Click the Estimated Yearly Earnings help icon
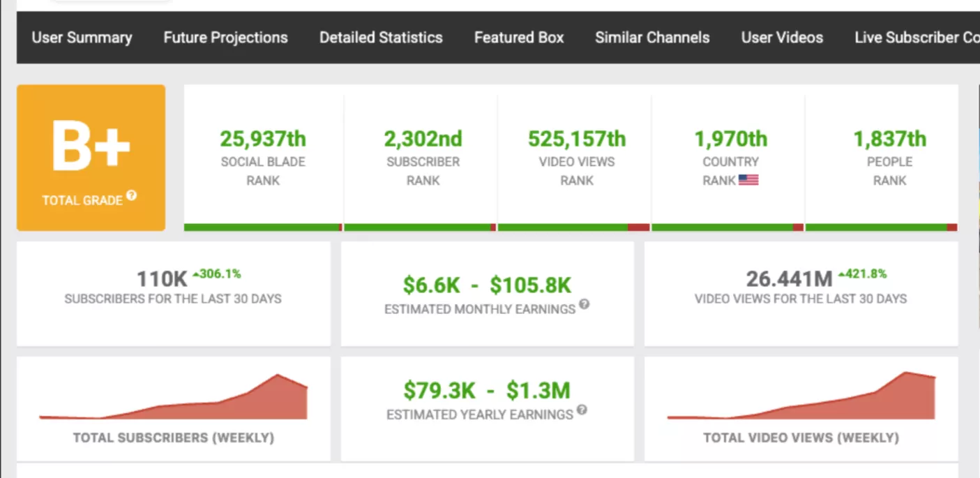The height and width of the screenshot is (478, 980). (x=582, y=410)
